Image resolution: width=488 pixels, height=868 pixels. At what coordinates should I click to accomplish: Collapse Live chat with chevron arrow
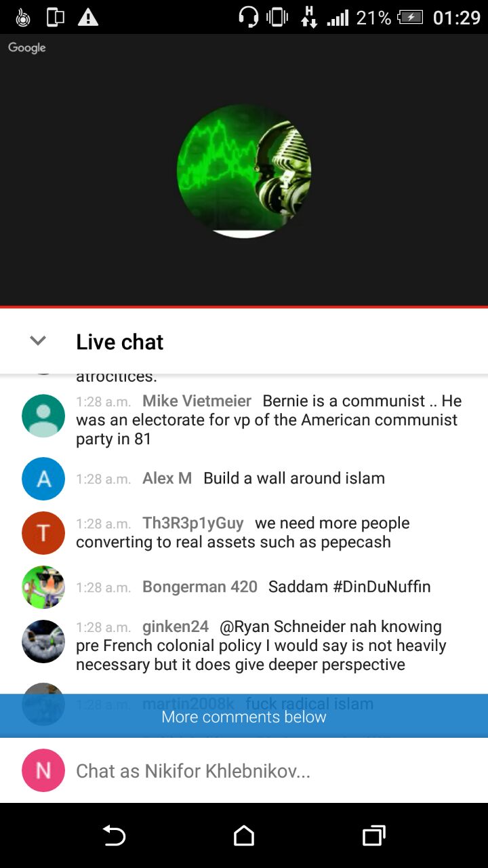pyautogui.click(x=38, y=341)
